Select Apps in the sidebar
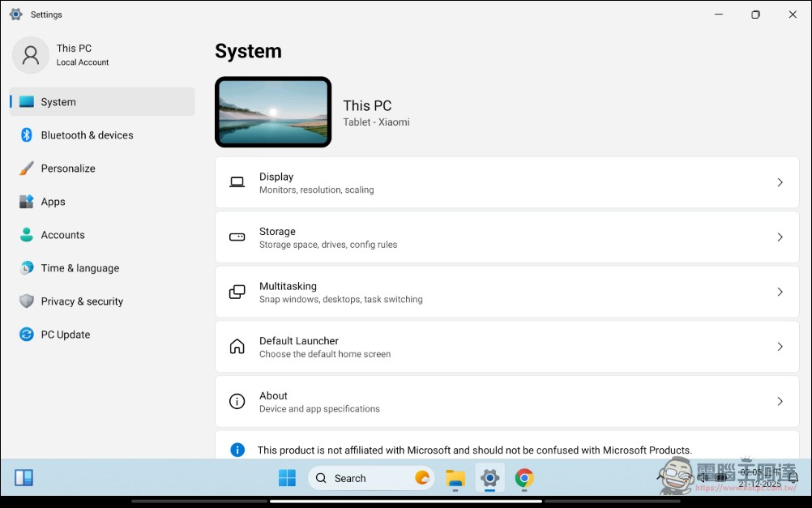812x508 pixels. (x=53, y=202)
